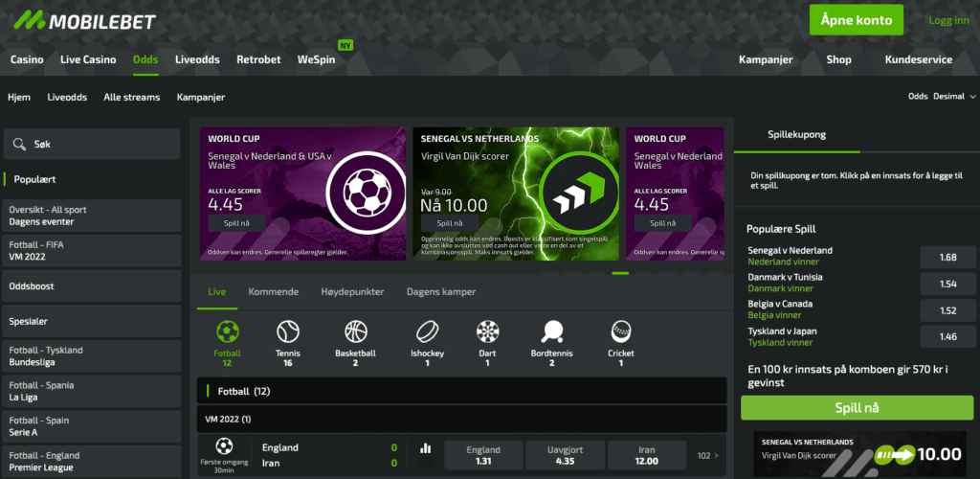Click the active green carousel indicator
The width and height of the screenshot is (980, 479).
(x=620, y=273)
